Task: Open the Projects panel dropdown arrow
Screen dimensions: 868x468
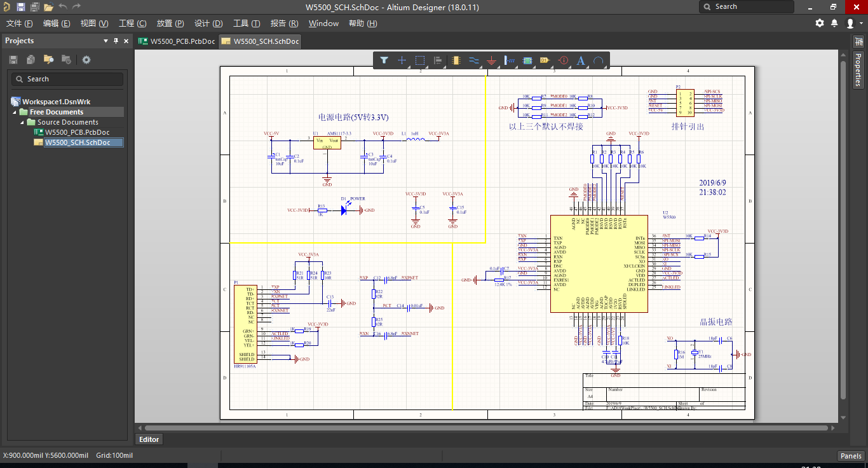Action: point(106,41)
